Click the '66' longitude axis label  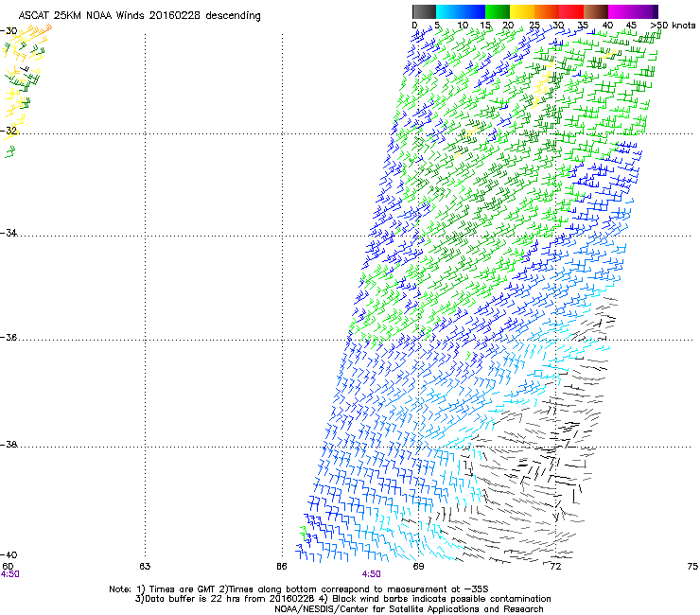[282, 567]
